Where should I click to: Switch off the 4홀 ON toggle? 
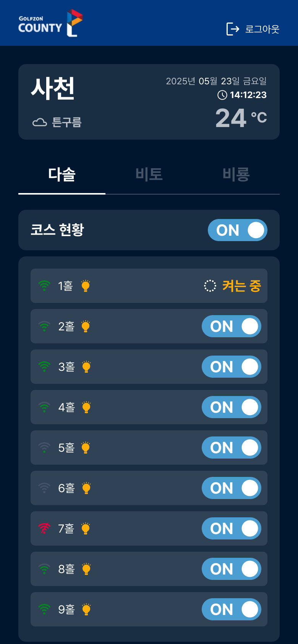(x=231, y=407)
